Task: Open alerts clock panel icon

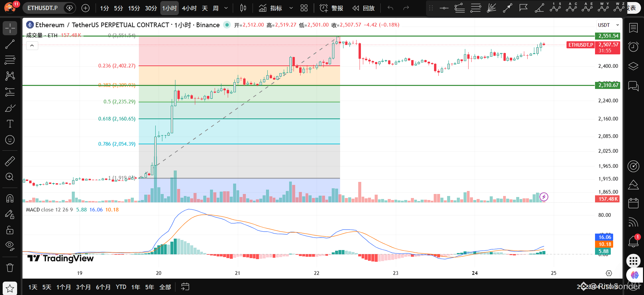Action: [x=633, y=47]
